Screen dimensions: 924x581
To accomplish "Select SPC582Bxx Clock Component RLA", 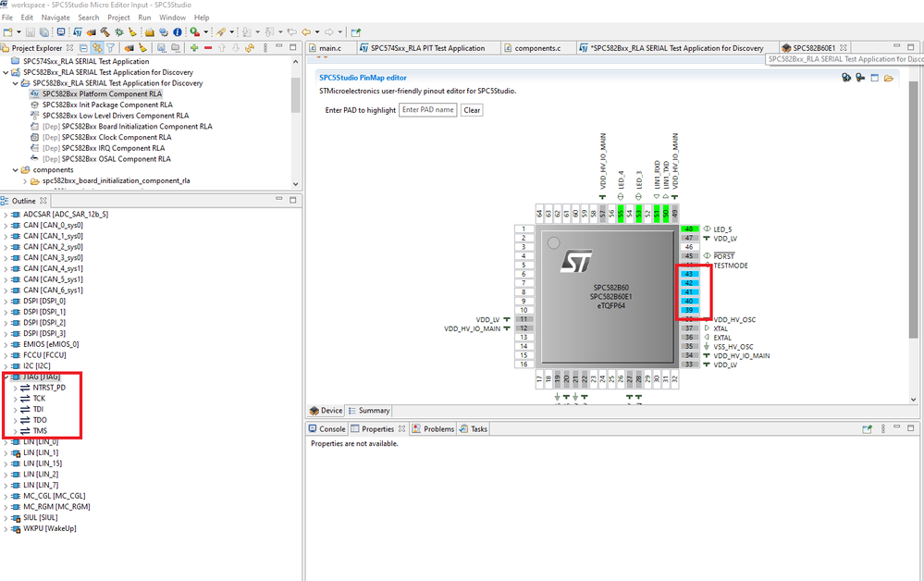I will tap(117, 137).
